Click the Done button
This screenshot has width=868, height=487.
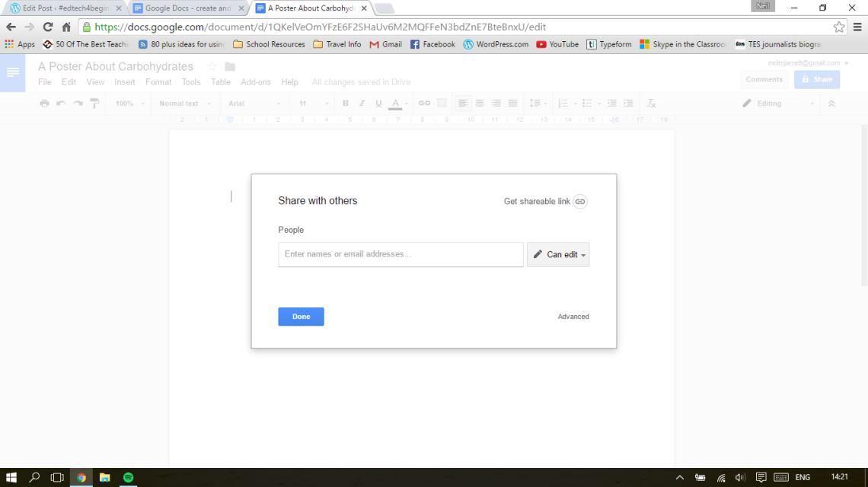tap(301, 317)
